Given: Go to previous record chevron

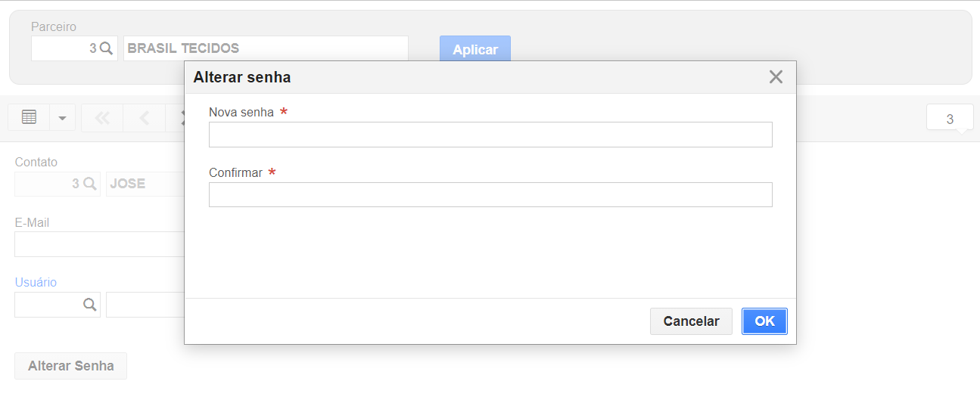Looking at the screenshot, I should coord(144,117).
